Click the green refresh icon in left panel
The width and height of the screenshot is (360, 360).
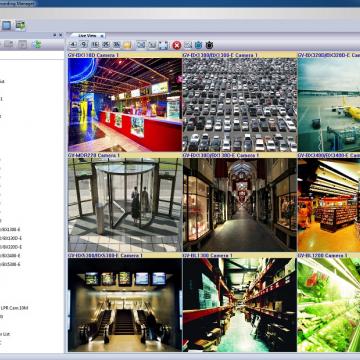pyautogui.click(x=37, y=44)
